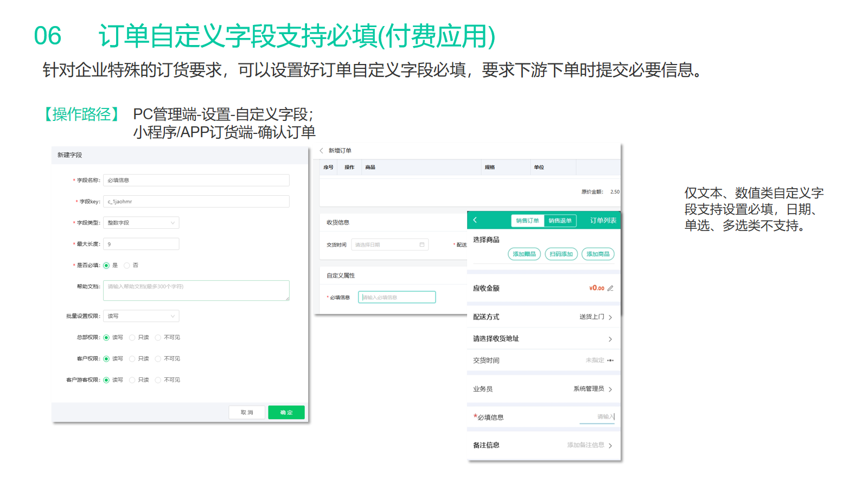
Task: Choose 只读 for 客户游客权限
Action: tap(132, 380)
